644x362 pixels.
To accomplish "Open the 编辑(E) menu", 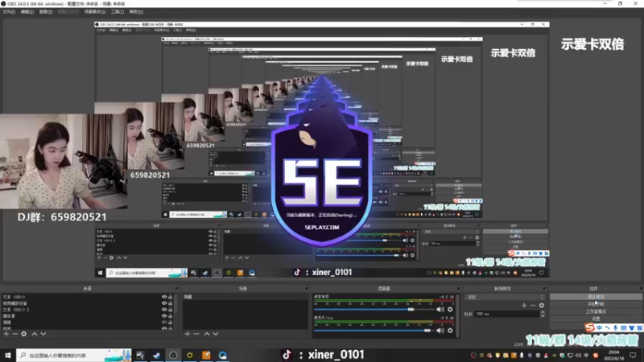I will [x=27, y=12].
